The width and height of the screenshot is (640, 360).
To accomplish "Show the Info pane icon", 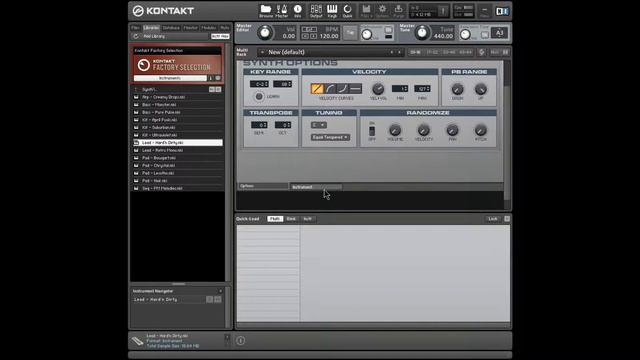I will (298, 11).
